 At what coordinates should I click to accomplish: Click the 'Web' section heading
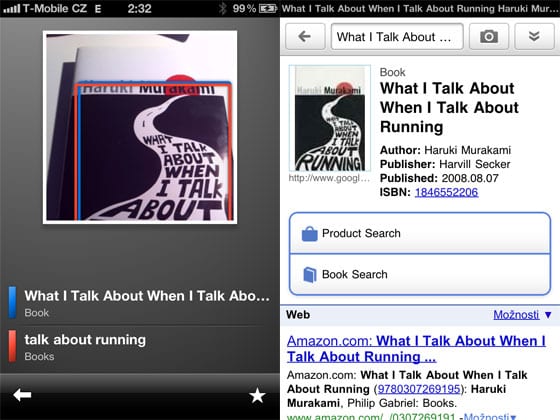coord(298,315)
